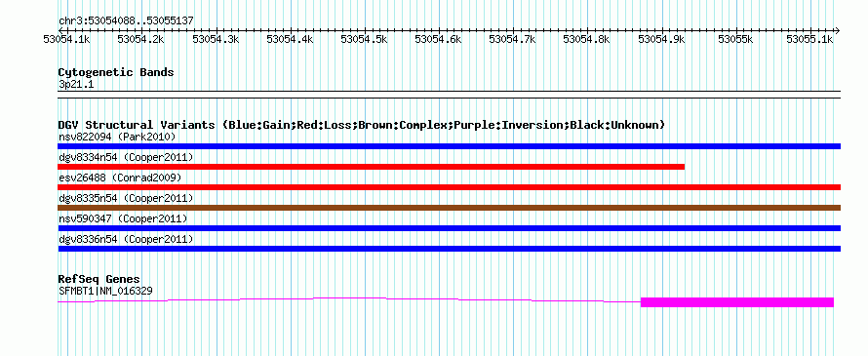Click the 53054.4k ruler tick label
The width and height of the screenshot is (868, 356).
point(290,40)
